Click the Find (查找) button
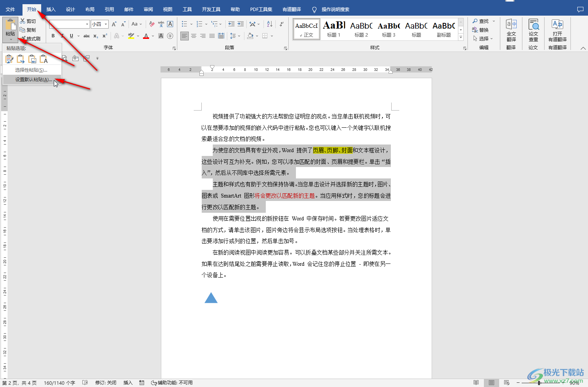 coord(481,21)
